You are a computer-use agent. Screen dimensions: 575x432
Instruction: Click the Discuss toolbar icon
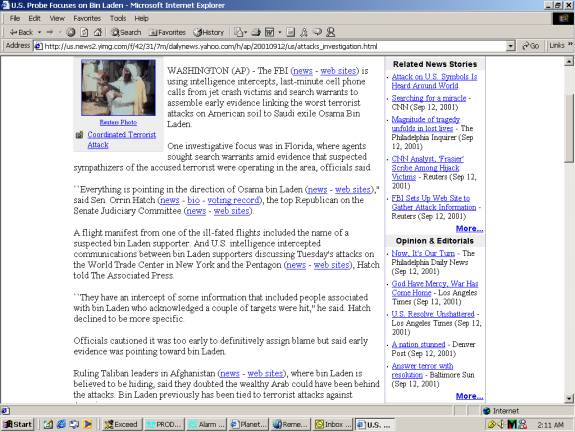tap(290, 32)
